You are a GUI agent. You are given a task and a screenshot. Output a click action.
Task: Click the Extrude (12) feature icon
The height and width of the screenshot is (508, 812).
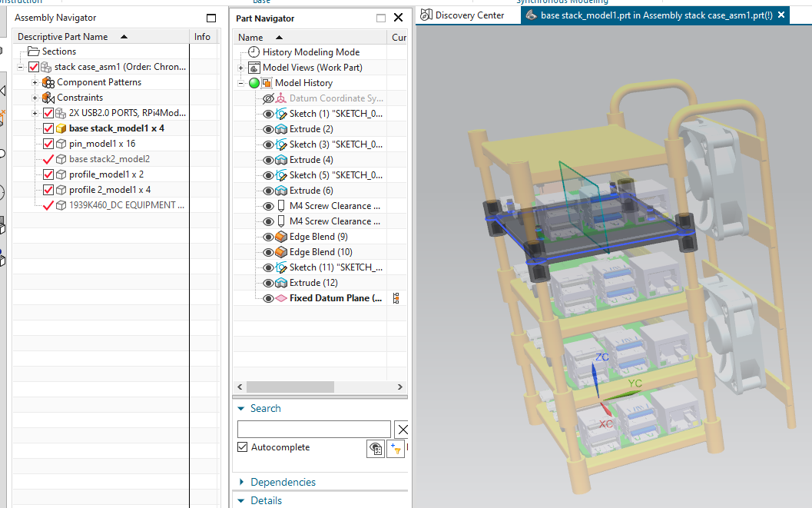coord(281,283)
